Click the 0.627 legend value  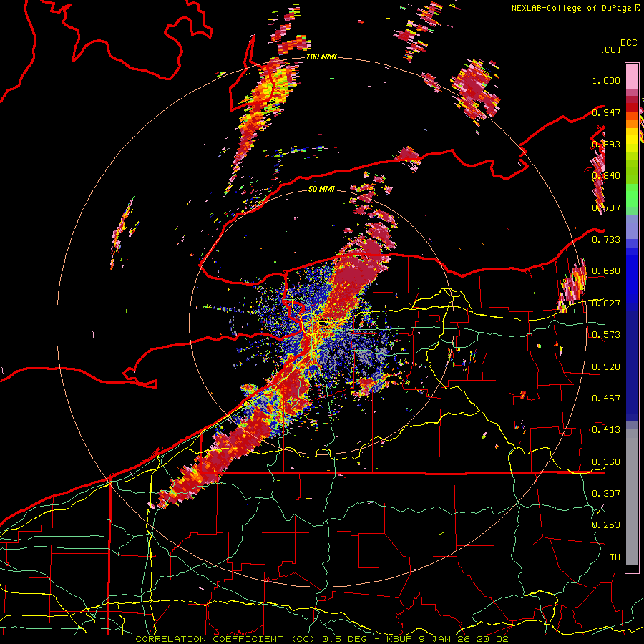point(606,303)
